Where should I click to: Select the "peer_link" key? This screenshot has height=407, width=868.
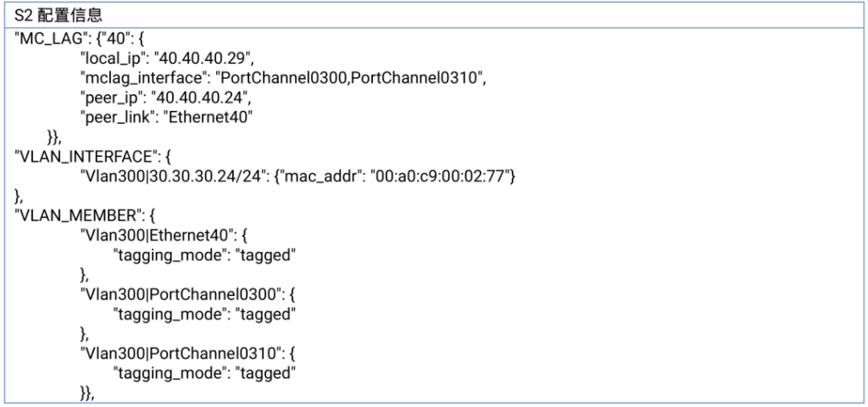click(118, 118)
